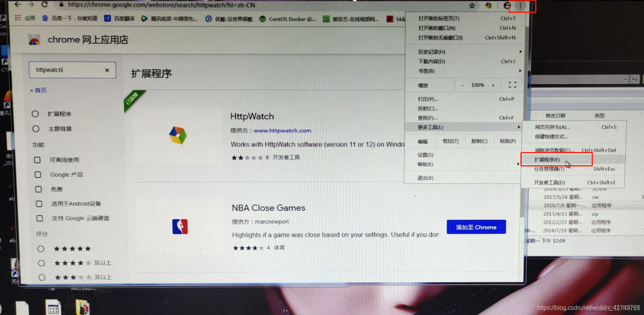Open the 爱奇艺 bookmark
Image resolution: width=644 pixels, height=315 pixels.
[351, 19]
